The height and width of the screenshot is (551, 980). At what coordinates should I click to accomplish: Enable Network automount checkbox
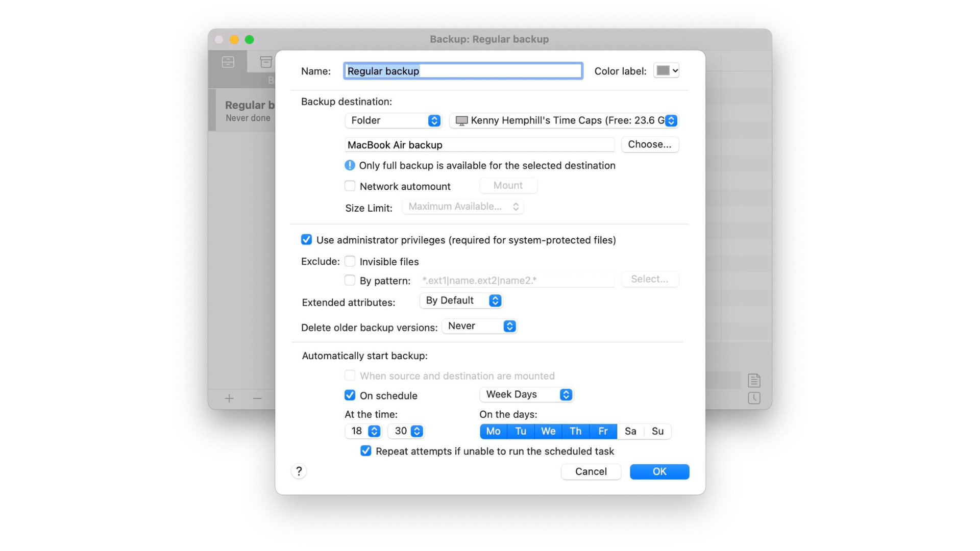[350, 186]
